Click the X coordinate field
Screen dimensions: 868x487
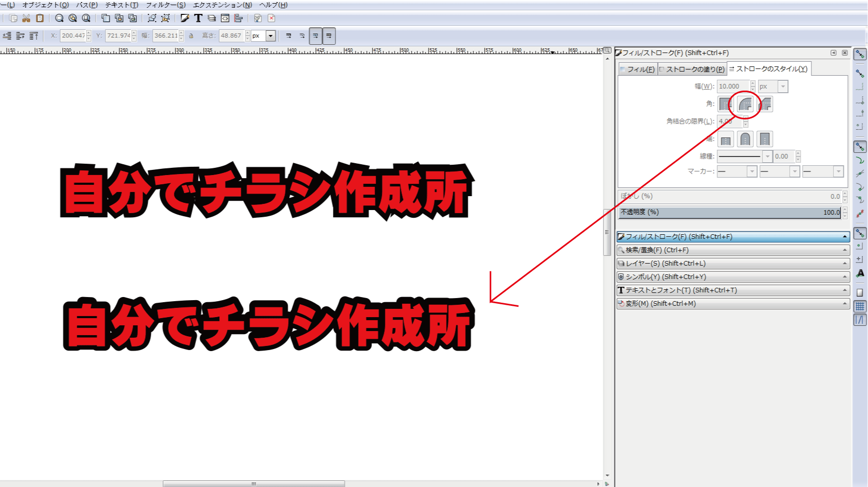click(x=73, y=36)
